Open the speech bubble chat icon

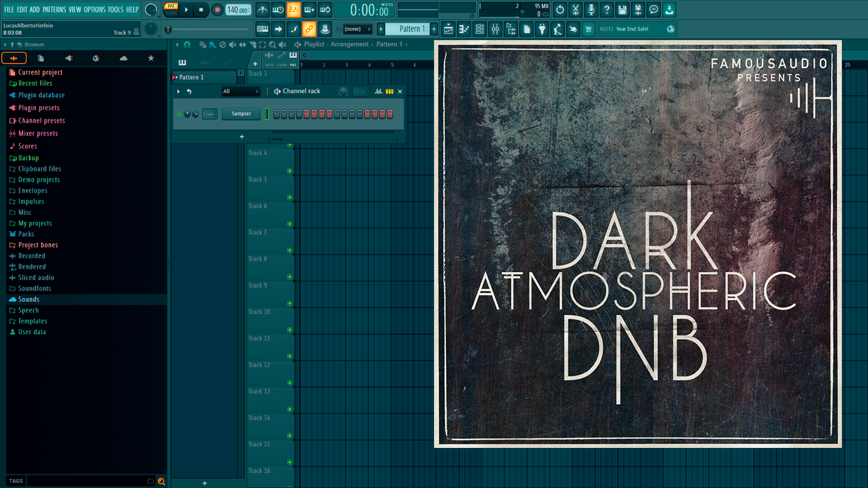pos(653,10)
